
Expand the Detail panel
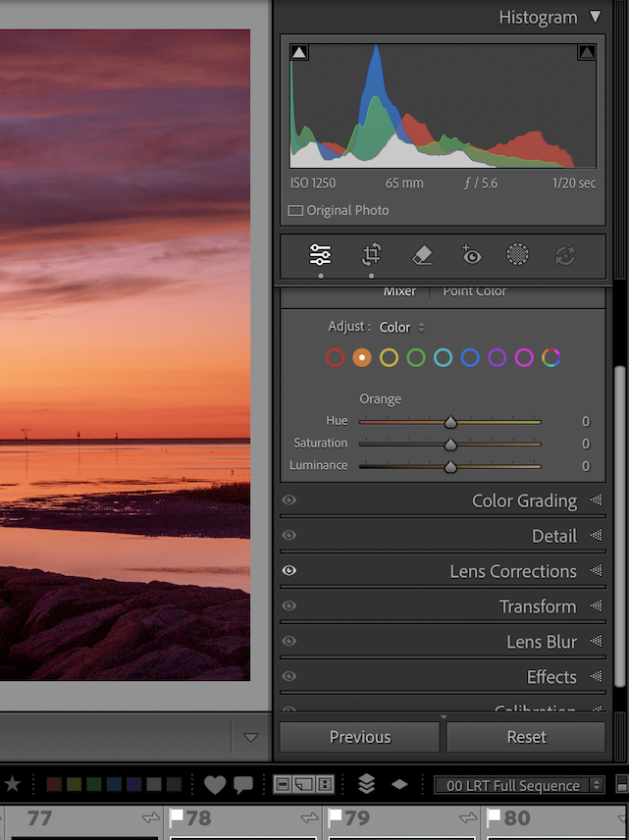(596, 536)
